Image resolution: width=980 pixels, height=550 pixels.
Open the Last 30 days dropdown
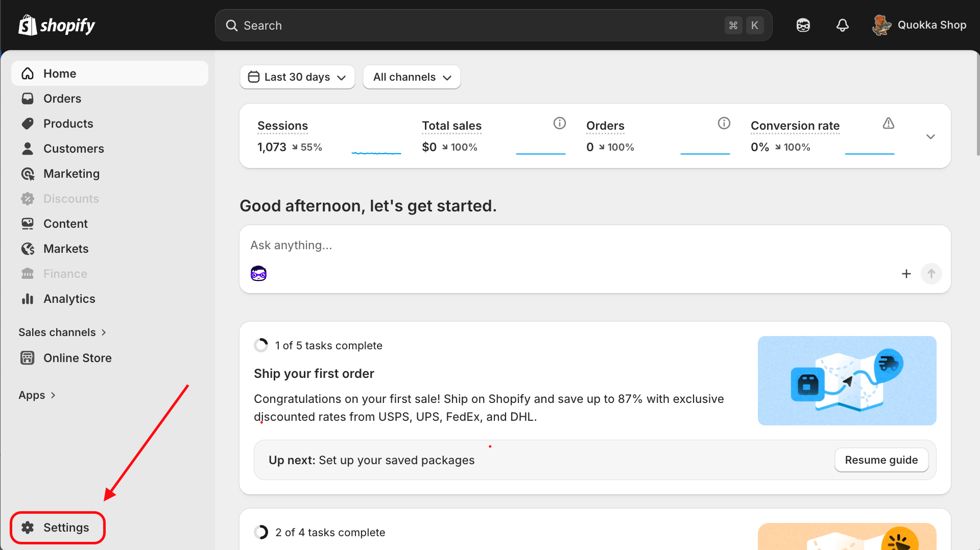(297, 77)
